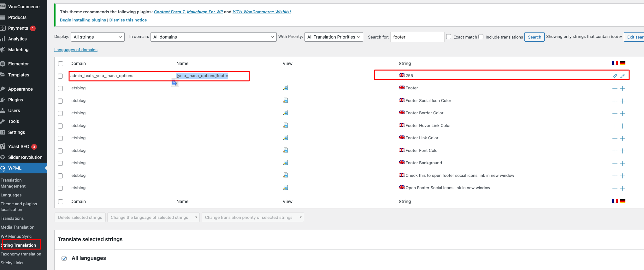
Task: Open Change the language of selected strings dropdown
Action: [153, 217]
